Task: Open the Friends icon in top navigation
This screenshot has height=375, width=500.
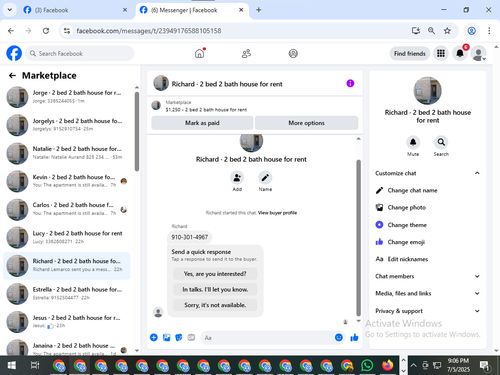Action: click(246, 53)
